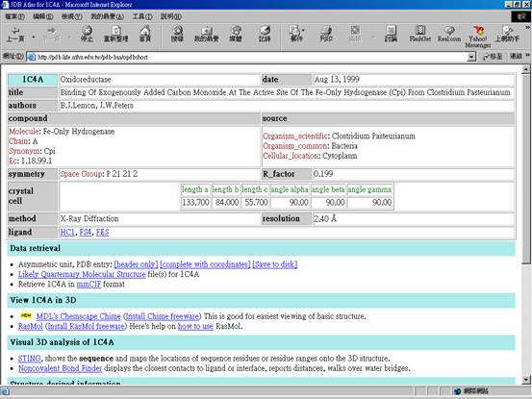
Task: Click the [header only] link
Action: [x=136, y=264]
